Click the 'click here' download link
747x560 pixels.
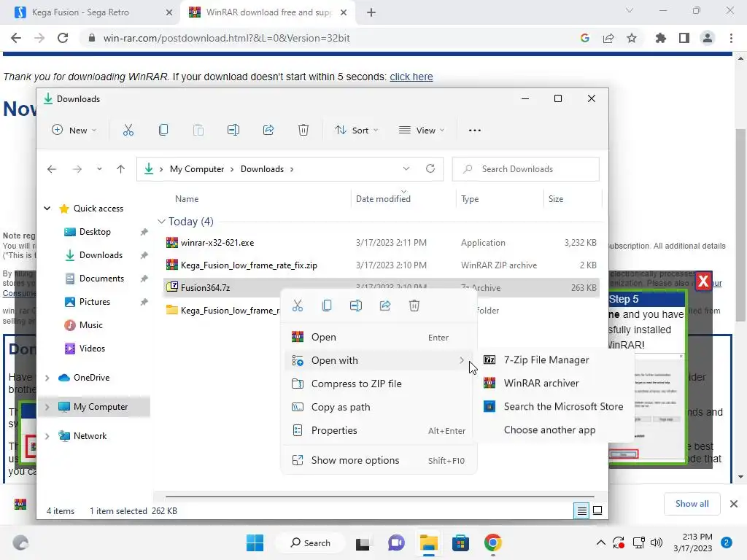(411, 77)
